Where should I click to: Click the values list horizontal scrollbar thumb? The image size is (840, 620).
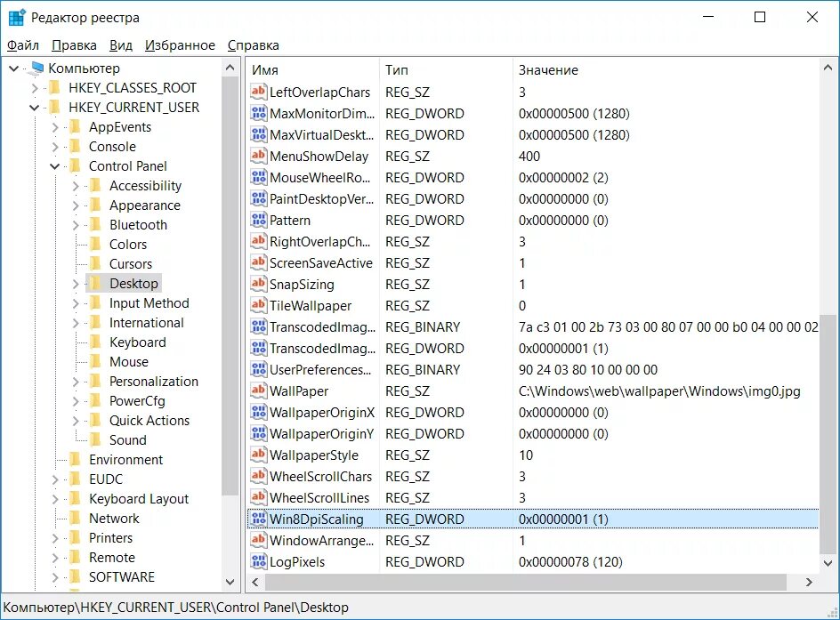pyautogui.click(x=525, y=582)
